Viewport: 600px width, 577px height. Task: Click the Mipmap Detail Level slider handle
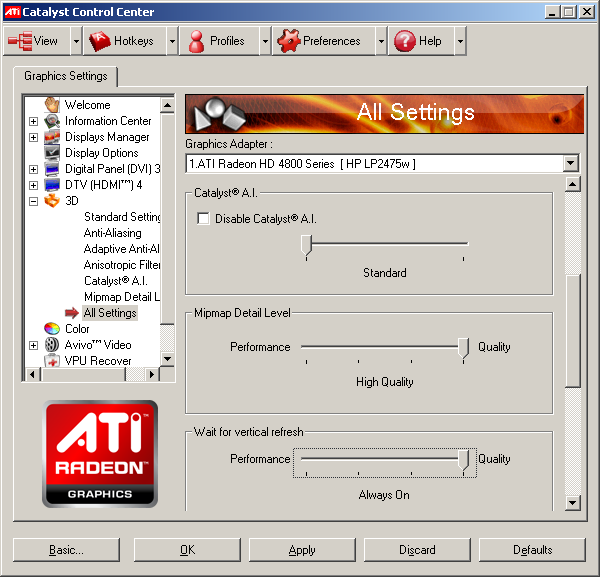tap(463, 347)
